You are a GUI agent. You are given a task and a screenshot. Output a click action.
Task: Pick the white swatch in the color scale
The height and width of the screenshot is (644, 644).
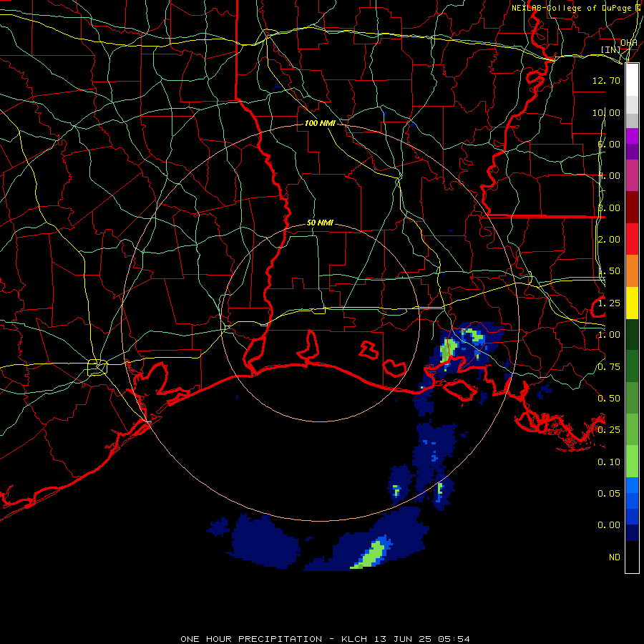tap(632, 80)
